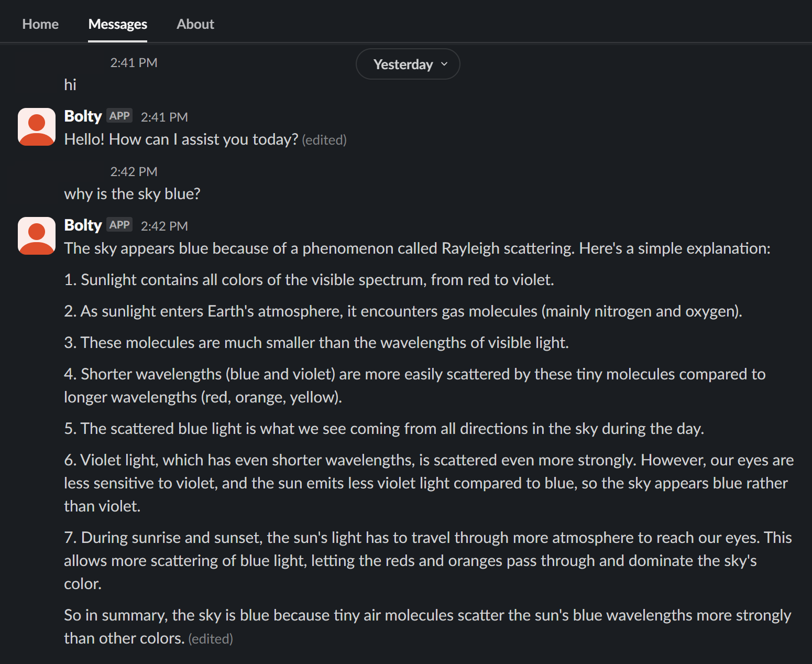Click the Rayleigh scattering opening sentence
This screenshot has height=664, width=812.
click(x=417, y=248)
